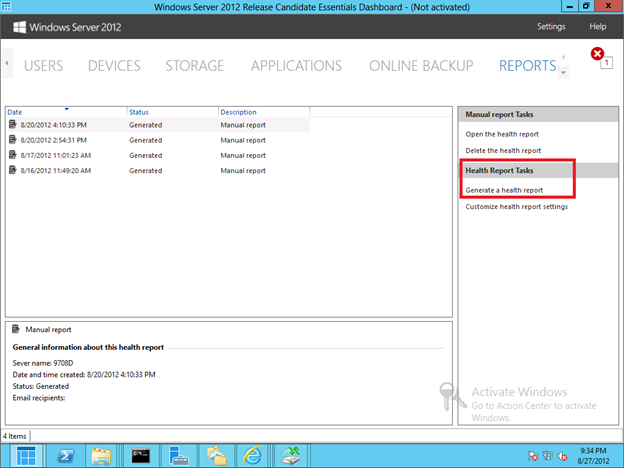The image size is (624, 468).
Task: Click the dashboard icon in title bar
Action: pos(6,6)
